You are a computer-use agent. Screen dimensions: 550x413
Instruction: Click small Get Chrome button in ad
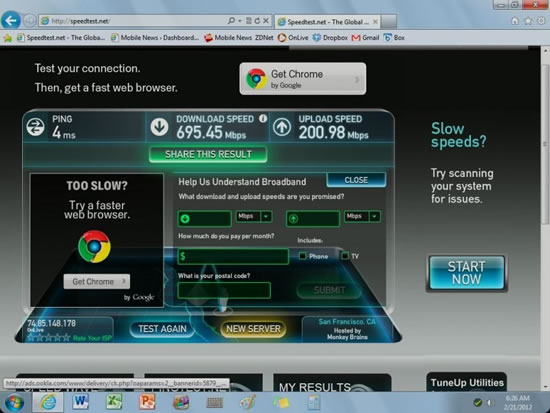coord(96,281)
